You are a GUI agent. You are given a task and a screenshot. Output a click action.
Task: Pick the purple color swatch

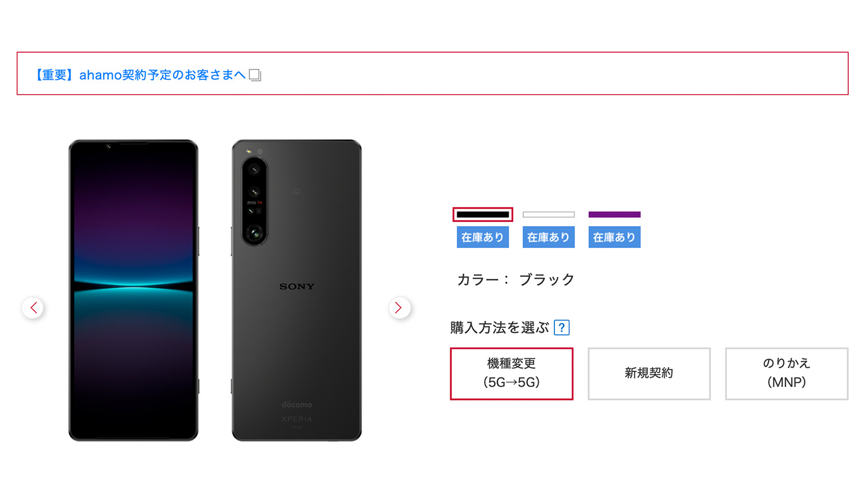coord(615,215)
